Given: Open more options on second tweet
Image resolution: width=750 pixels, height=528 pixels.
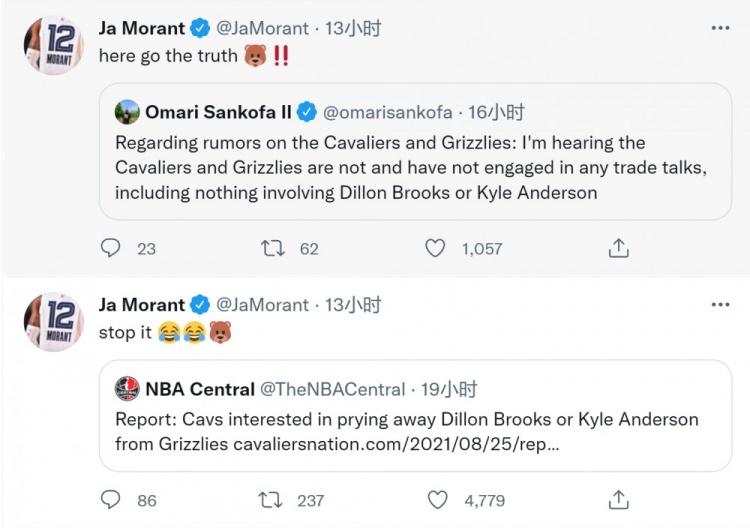Looking at the screenshot, I should coord(720,304).
